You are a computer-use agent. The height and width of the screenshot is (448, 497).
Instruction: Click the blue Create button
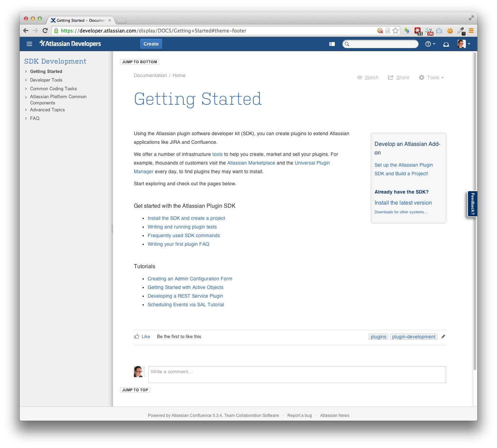tap(151, 44)
